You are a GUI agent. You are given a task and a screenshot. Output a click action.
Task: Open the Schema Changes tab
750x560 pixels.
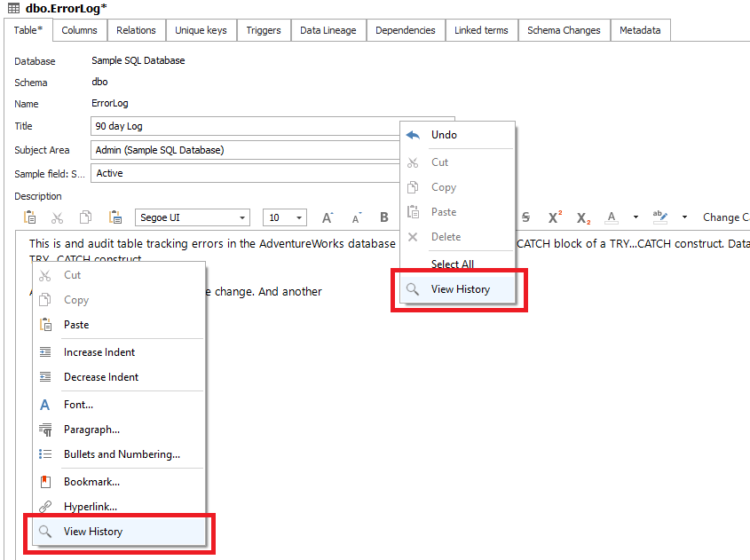(x=563, y=30)
